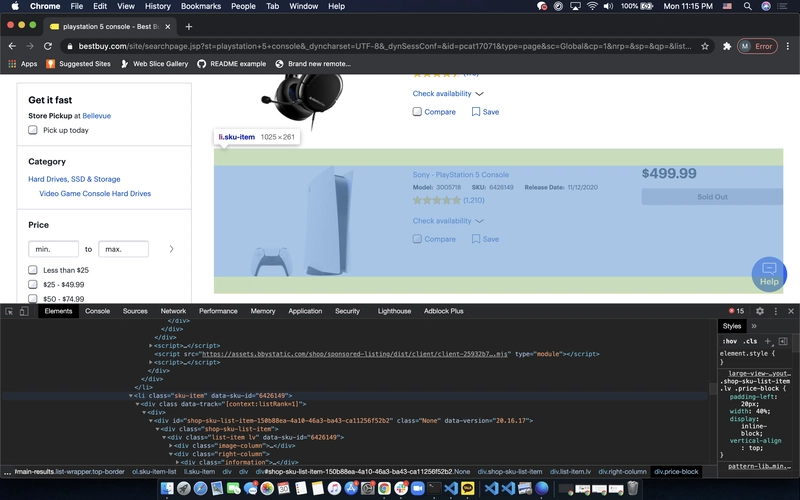Open DevTools settings gear

(x=760, y=311)
